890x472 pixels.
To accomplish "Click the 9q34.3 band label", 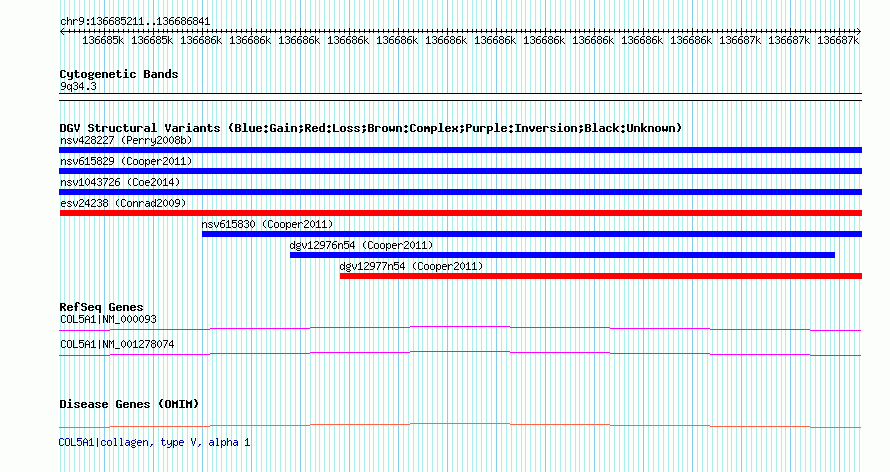I will pyautogui.click(x=78, y=87).
